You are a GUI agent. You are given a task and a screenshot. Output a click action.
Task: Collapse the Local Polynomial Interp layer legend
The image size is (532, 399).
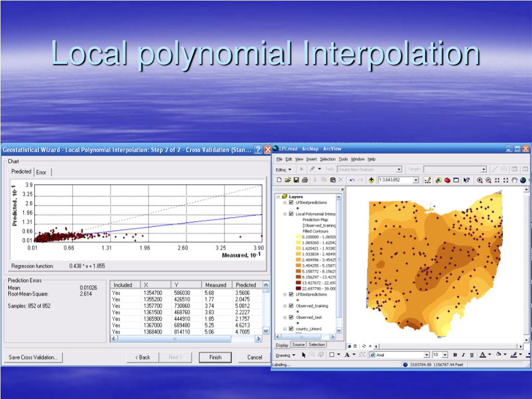(285, 214)
